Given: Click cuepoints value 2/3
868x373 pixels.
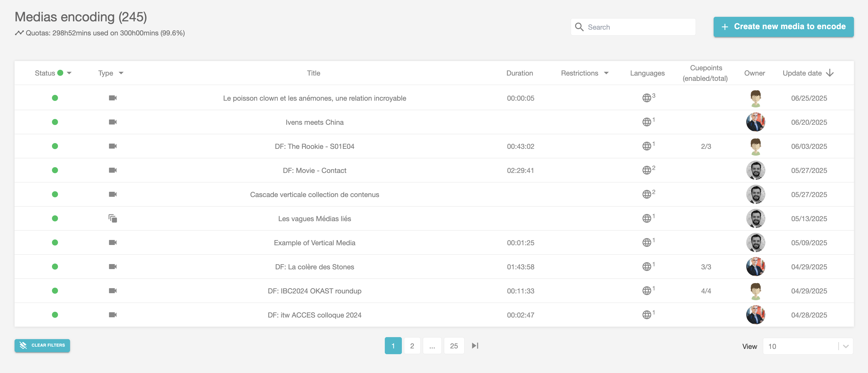Looking at the screenshot, I should point(706,146).
